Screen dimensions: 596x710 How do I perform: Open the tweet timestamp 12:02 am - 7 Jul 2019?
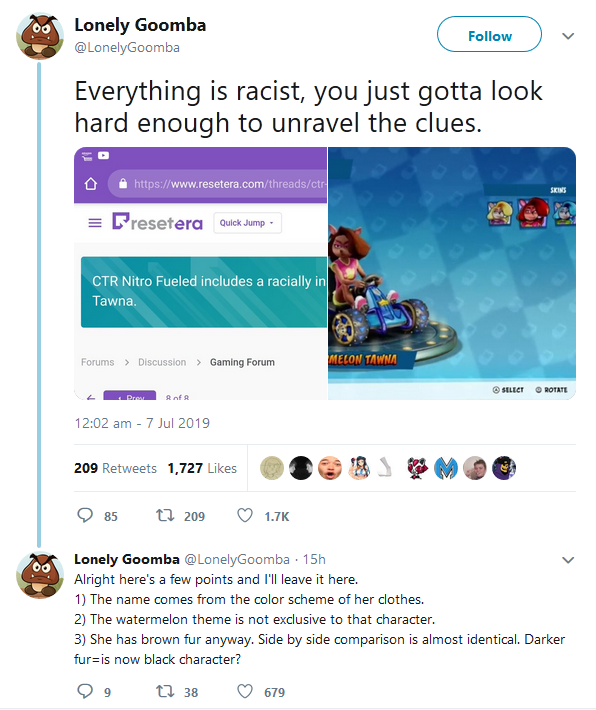(142, 423)
